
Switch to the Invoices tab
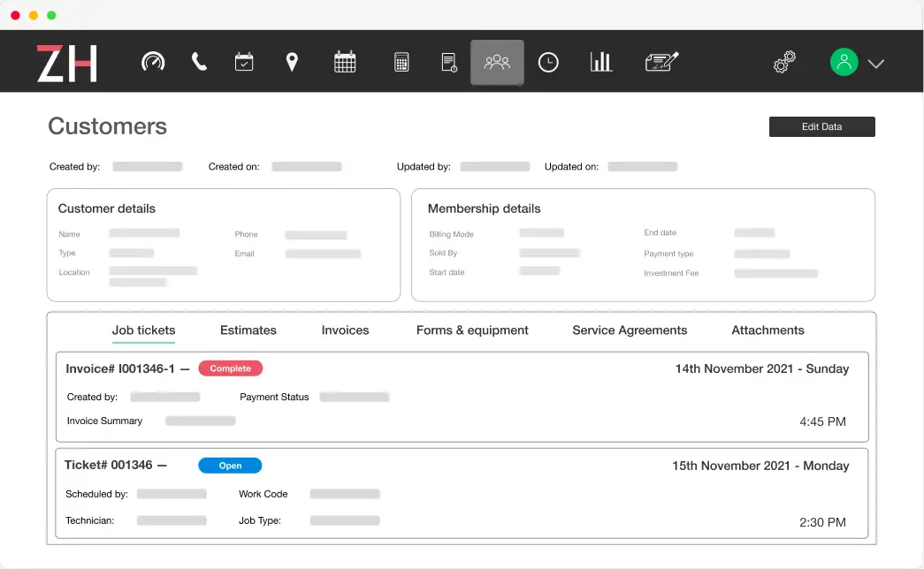tap(346, 330)
